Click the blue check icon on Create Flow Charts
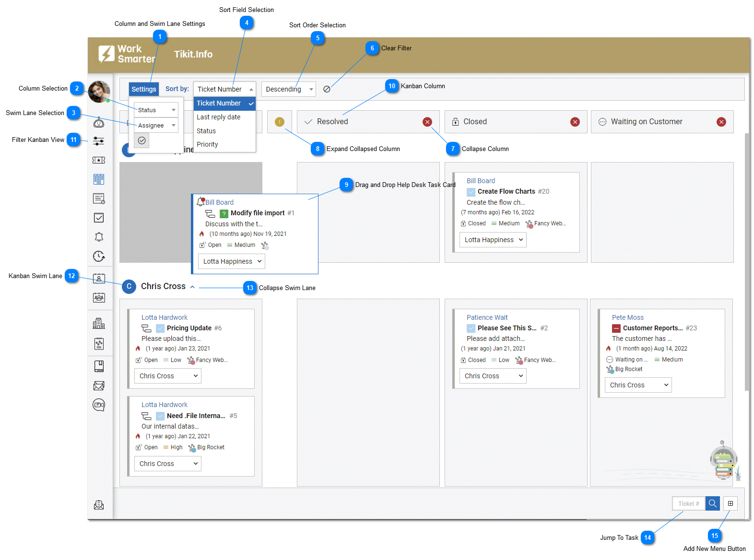 click(x=471, y=192)
